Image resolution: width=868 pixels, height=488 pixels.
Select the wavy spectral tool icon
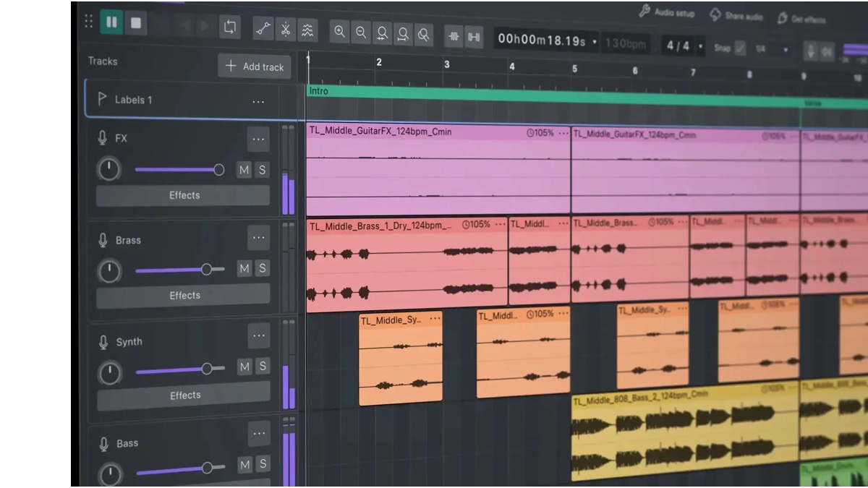point(307,30)
